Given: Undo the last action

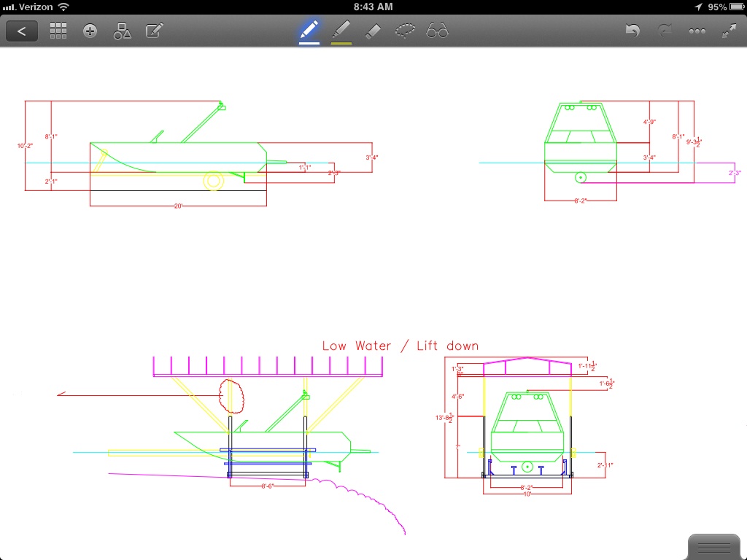Looking at the screenshot, I should click(x=632, y=31).
